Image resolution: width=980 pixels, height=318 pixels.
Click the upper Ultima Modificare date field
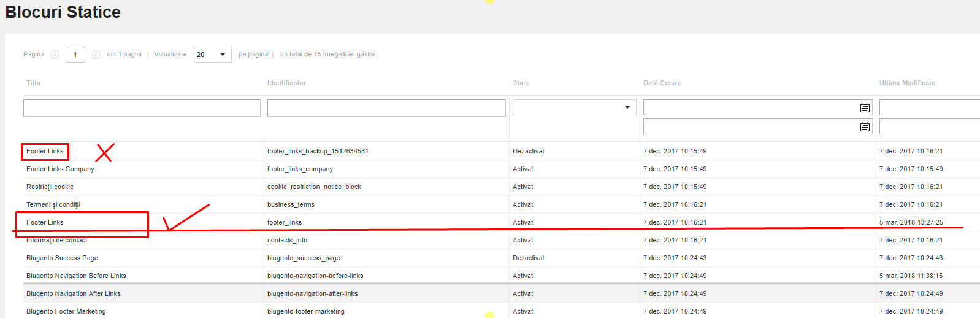coord(930,107)
